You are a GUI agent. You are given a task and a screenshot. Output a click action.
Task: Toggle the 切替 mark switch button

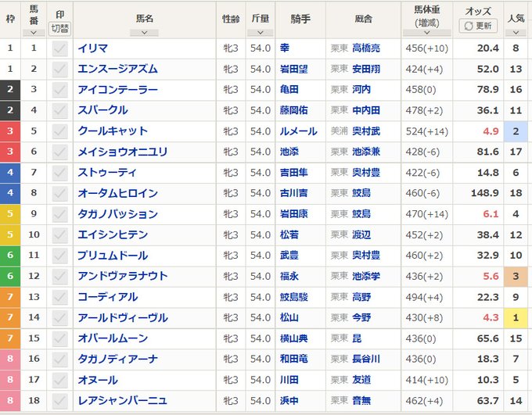[59, 28]
